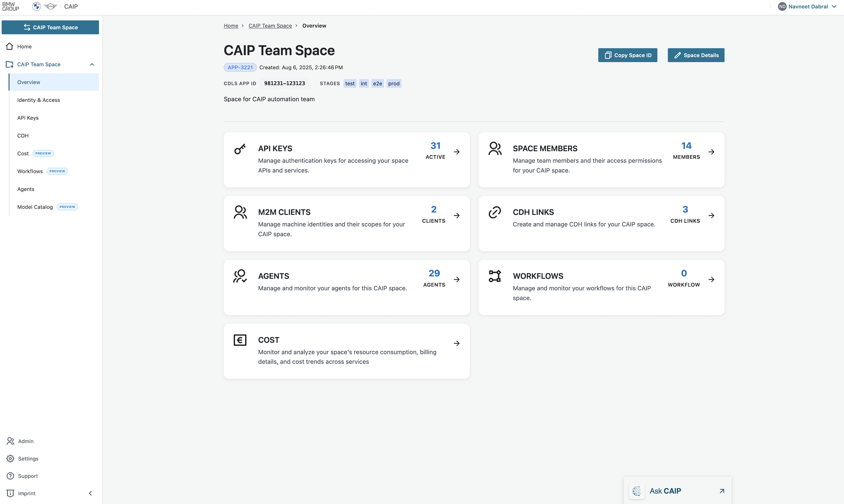Click the 31 active API keys count
Viewport: 844px width, 504px height.
click(435, 146)
